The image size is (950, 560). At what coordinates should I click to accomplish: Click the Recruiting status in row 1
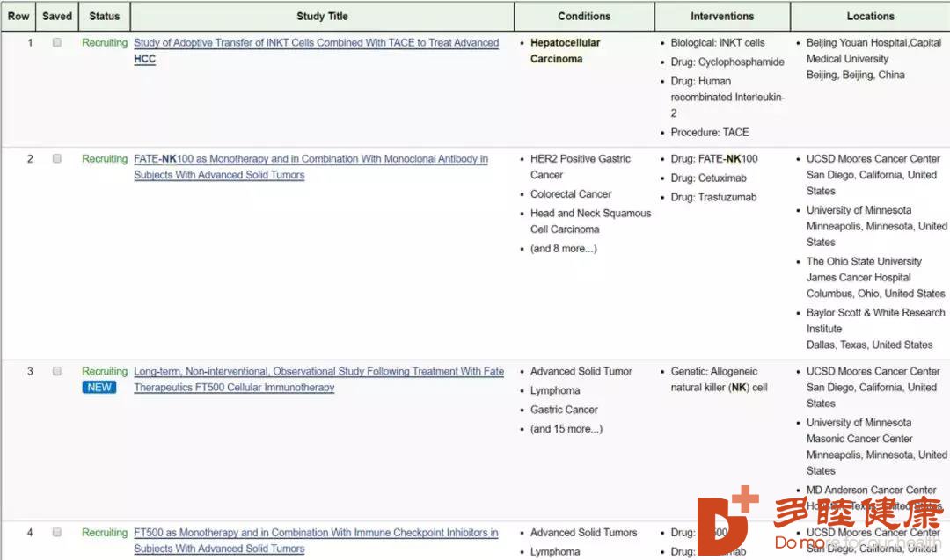click(105, 42)
